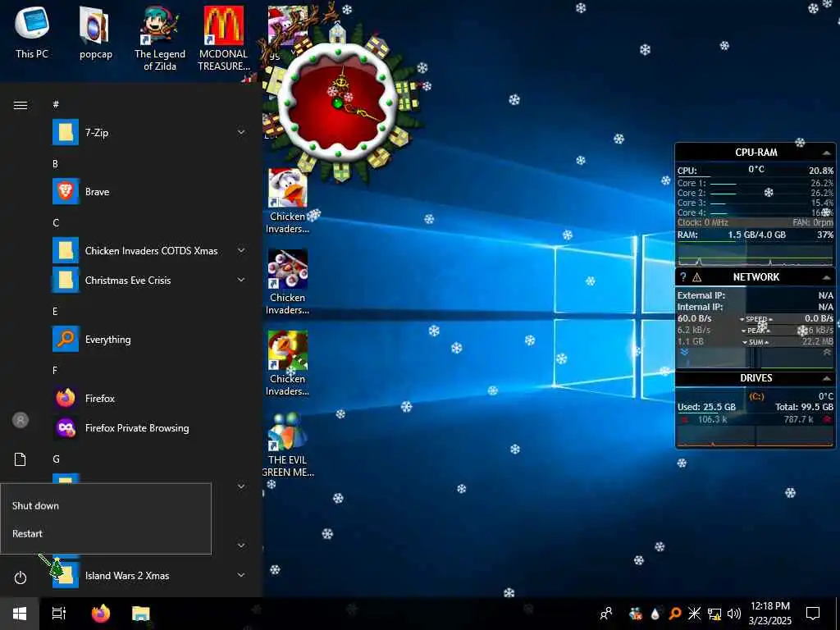
Task: Click the PEAK label in NETWORK gadget
Action: [x=756, y=331]
